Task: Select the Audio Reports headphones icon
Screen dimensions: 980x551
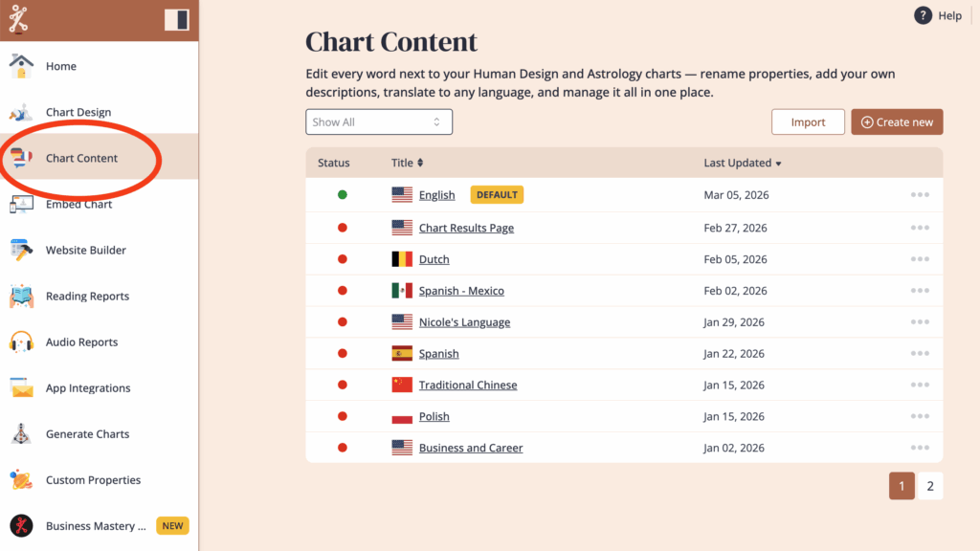Action: coord(21,342)
